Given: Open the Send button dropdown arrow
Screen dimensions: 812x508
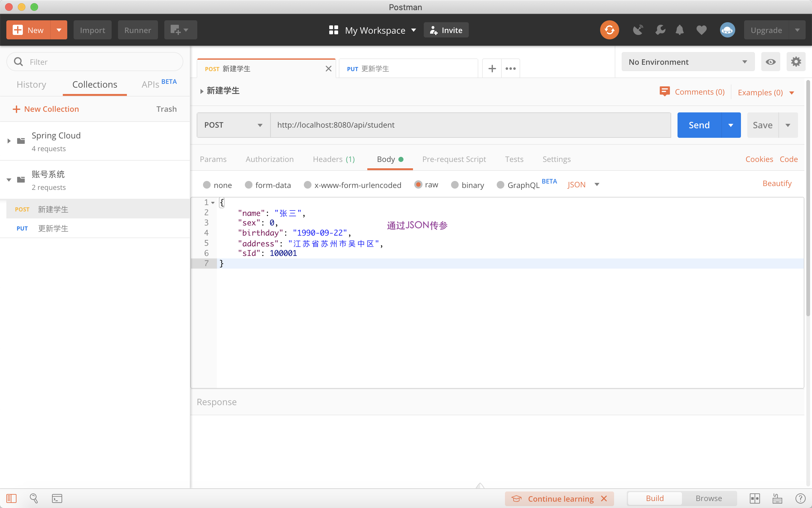Looking at the screenshot, I should 731,125.
